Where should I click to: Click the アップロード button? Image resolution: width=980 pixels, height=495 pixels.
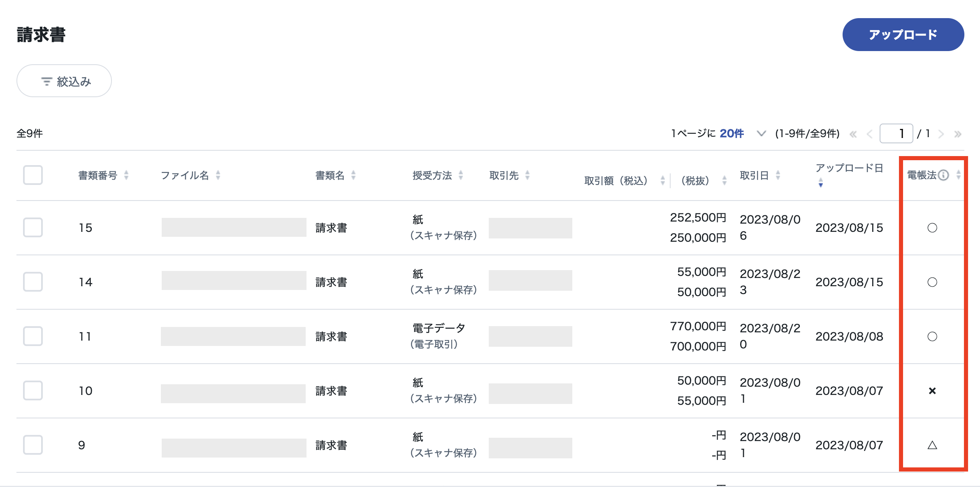click(903, 35)
